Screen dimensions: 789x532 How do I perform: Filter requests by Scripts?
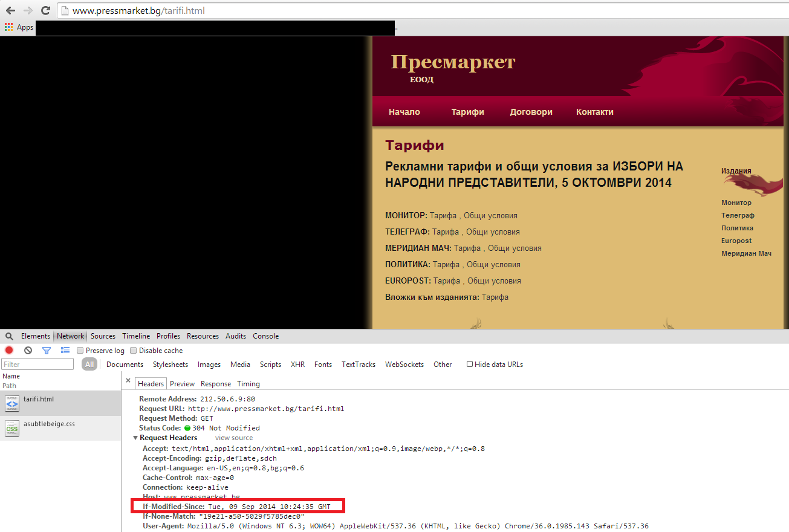coord(270,365)
